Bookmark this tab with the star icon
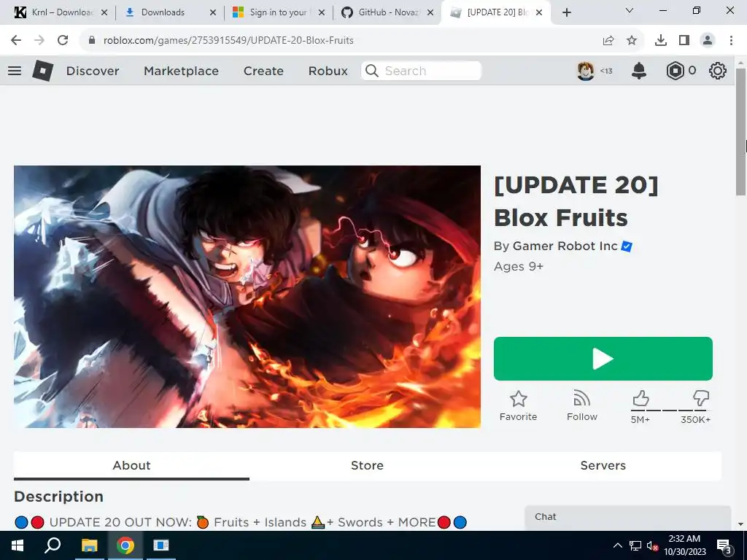The height and width of the screenshot is (560, 747). pos(632,41)
